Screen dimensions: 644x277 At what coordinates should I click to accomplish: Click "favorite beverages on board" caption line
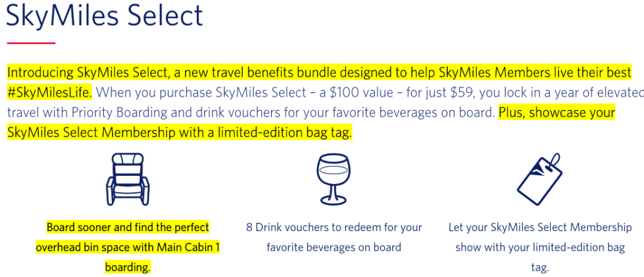coord(334,247)
